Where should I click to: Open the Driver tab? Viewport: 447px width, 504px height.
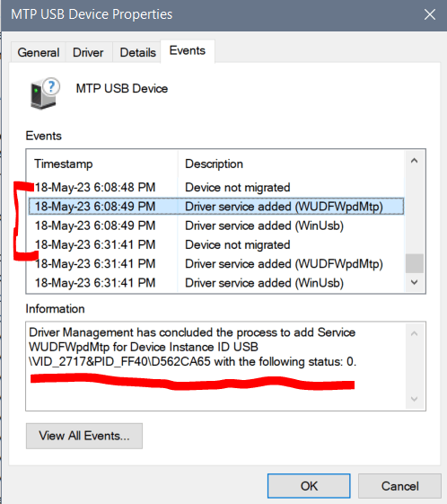[x=88, y=52]
